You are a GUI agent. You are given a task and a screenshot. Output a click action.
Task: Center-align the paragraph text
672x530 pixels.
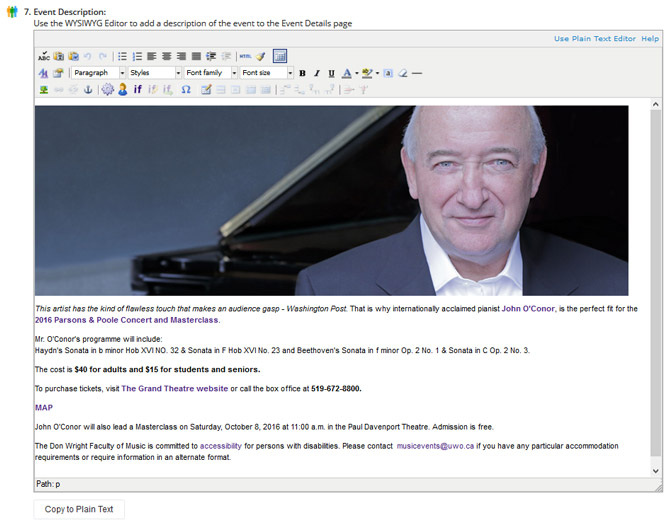pyautogui.click(x=166, y=57)
